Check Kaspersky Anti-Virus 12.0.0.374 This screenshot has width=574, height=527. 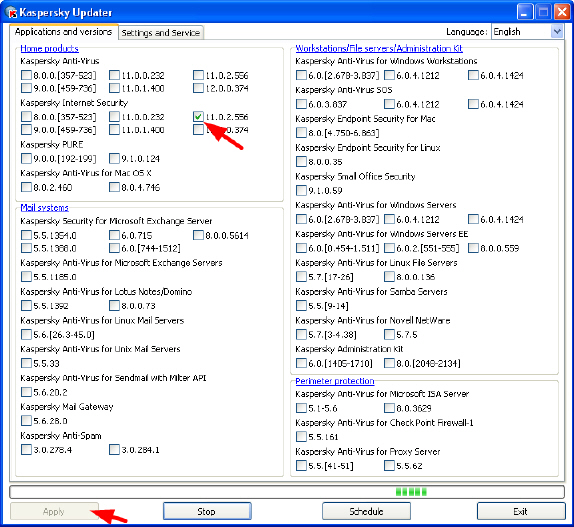pos(198,88)
